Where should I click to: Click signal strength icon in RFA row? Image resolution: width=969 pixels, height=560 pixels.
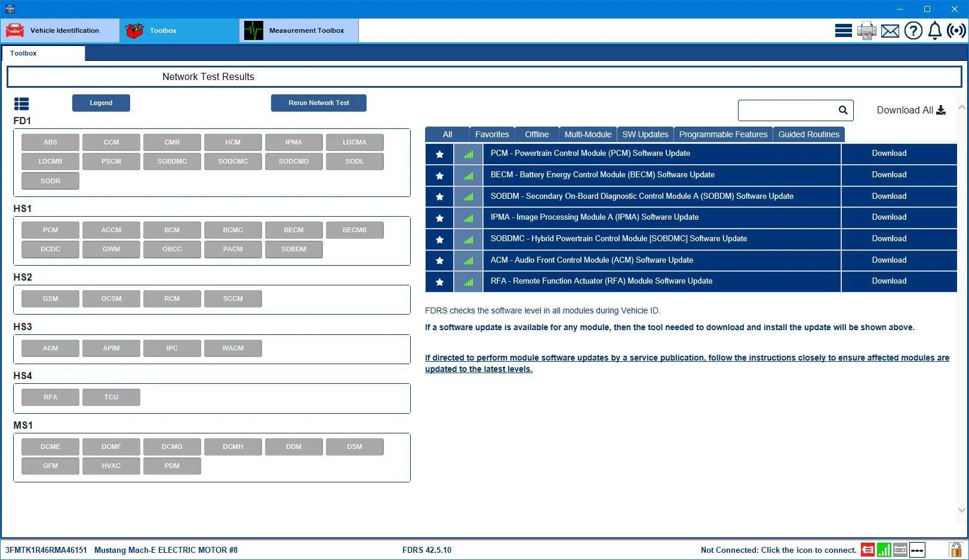coord(469,282)
